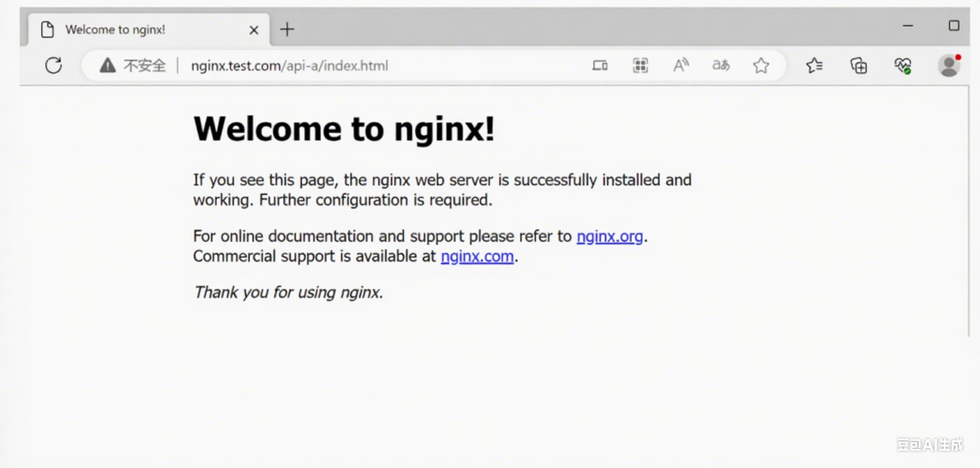Click the Welcome to nginx! heading

point(344,129)
